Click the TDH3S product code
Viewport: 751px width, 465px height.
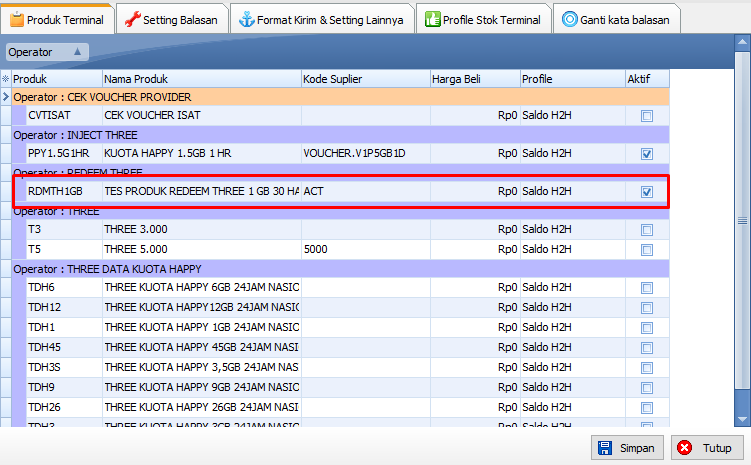pyautogui.click(x=64, y=367)
